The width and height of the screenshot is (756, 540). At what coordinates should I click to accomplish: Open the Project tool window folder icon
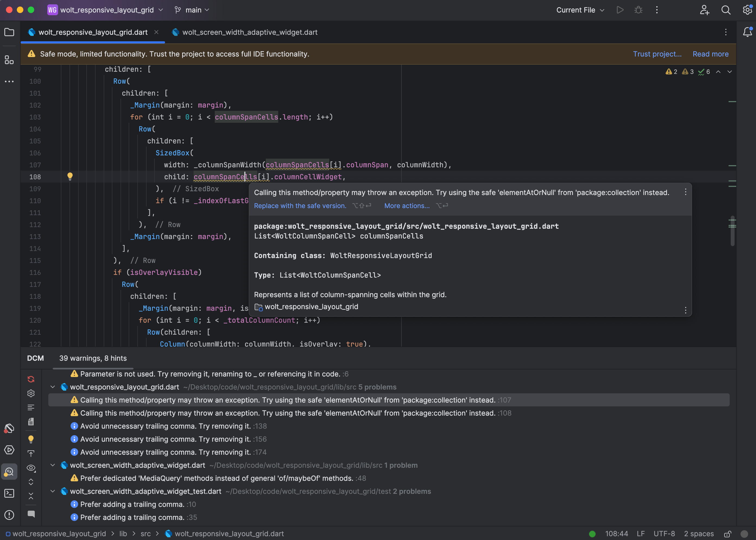9,32
